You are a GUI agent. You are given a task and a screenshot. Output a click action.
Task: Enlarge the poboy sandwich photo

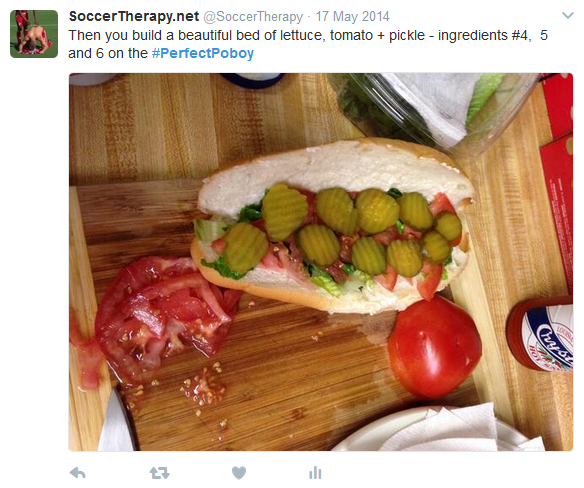321,262
